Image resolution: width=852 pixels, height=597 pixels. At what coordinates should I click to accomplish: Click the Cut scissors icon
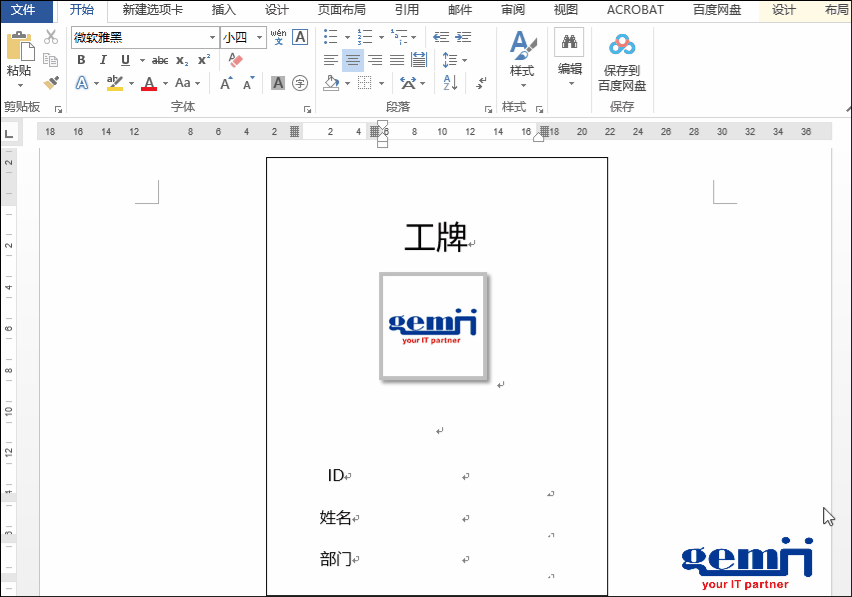50,37
